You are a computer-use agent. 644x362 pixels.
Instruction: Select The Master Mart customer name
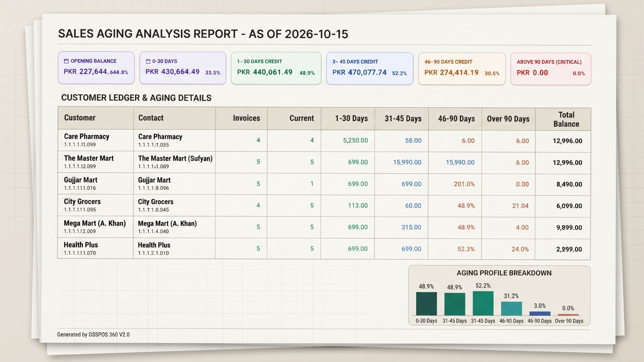[89, 158]
